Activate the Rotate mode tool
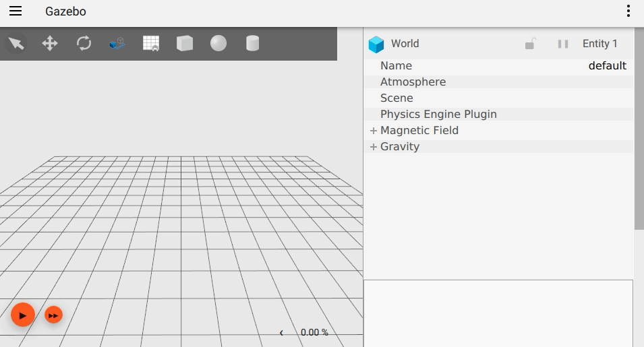The height and width of the screenshot is (347, 644). click(84, 43)
